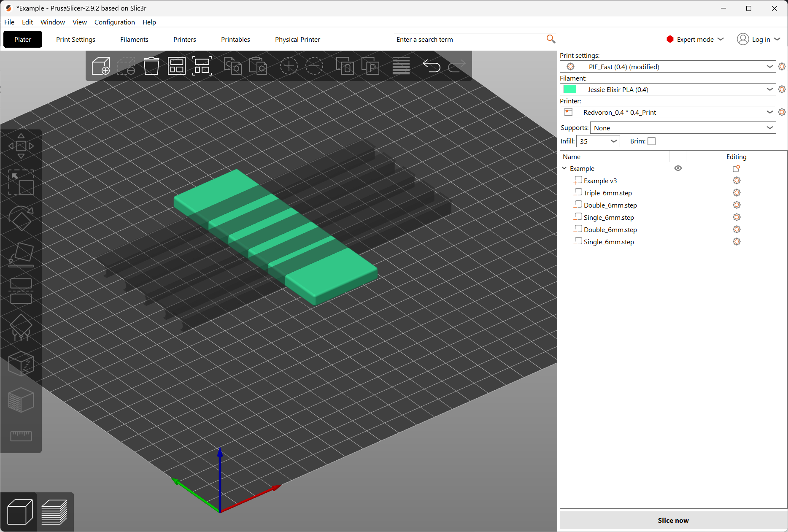Click the green filament color swatch
The height and width of the screenshot is (532, 788).
click(570, 89)
